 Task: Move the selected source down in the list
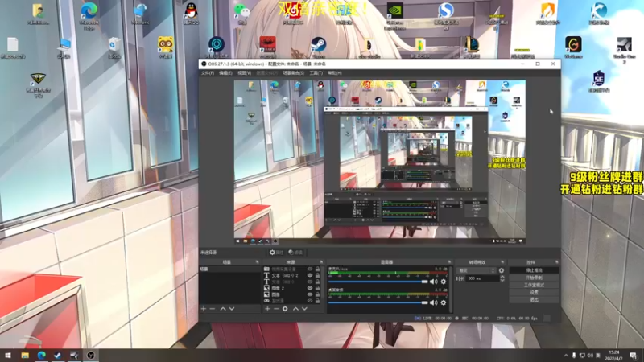point(304,309)
